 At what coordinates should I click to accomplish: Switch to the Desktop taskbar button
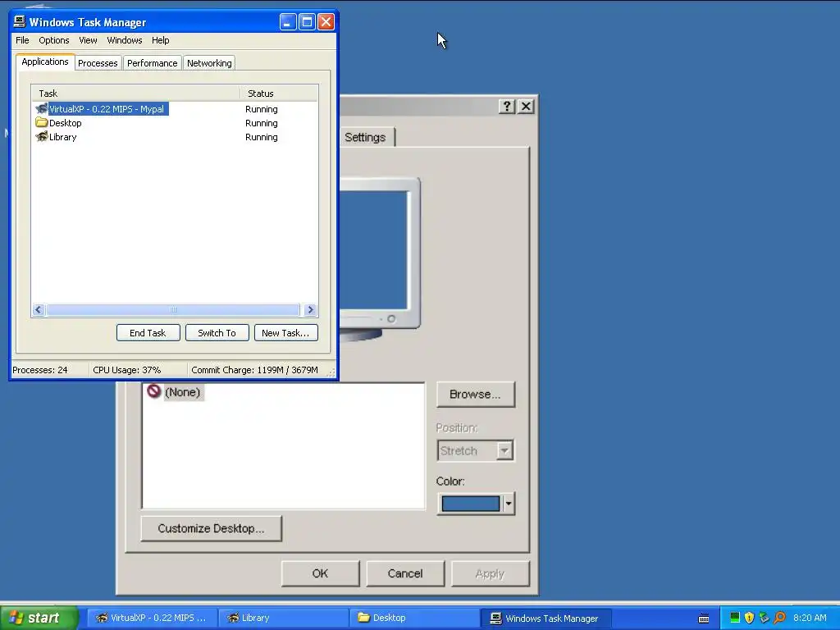tap(414, 618)
